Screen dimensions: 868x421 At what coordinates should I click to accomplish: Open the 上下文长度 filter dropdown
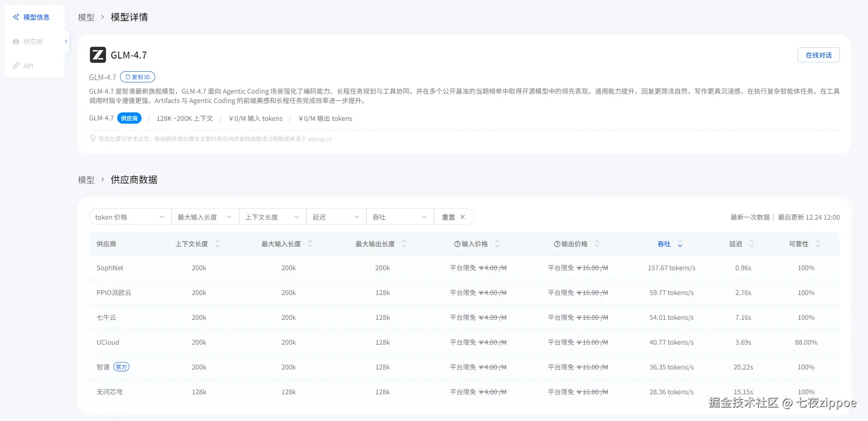tap(272, 217)
